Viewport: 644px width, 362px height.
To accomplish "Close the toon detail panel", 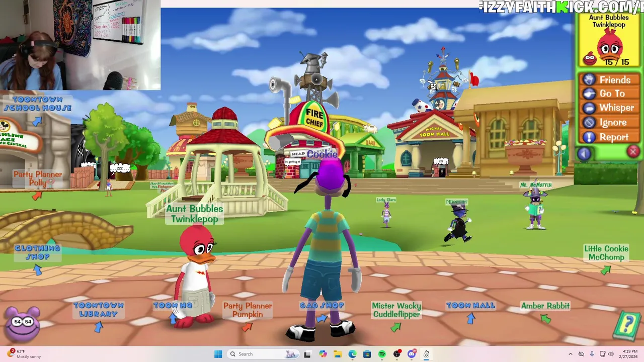I will click(633, 151).
